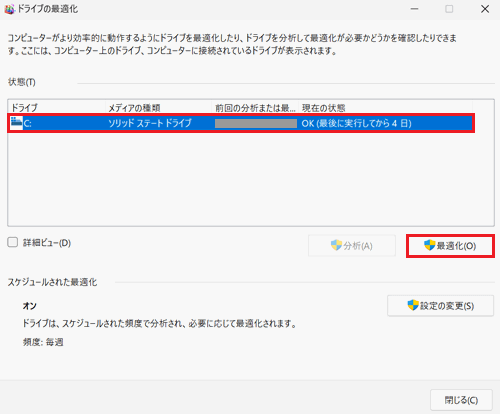The width and height of the screenshot is (500, 414).
Task: Sort by ドライブ column header
Action: click(56, 108)
